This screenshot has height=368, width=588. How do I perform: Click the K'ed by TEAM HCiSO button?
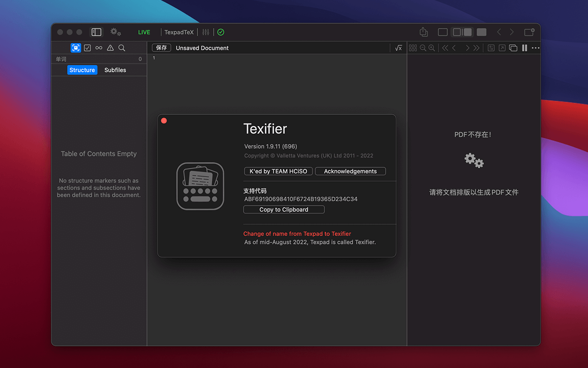click(278, 171)
